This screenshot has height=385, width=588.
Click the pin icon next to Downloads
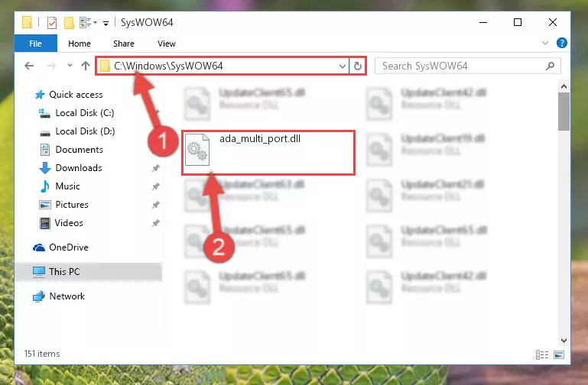[x=156, y=168]
